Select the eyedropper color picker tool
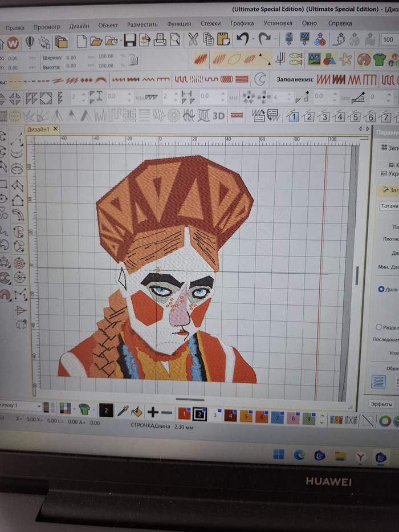 pyautogui.click(x=123, y=411)
